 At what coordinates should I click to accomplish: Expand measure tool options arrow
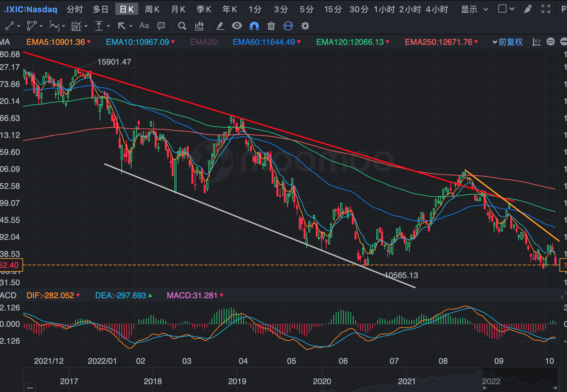click(x=108, y=26)
